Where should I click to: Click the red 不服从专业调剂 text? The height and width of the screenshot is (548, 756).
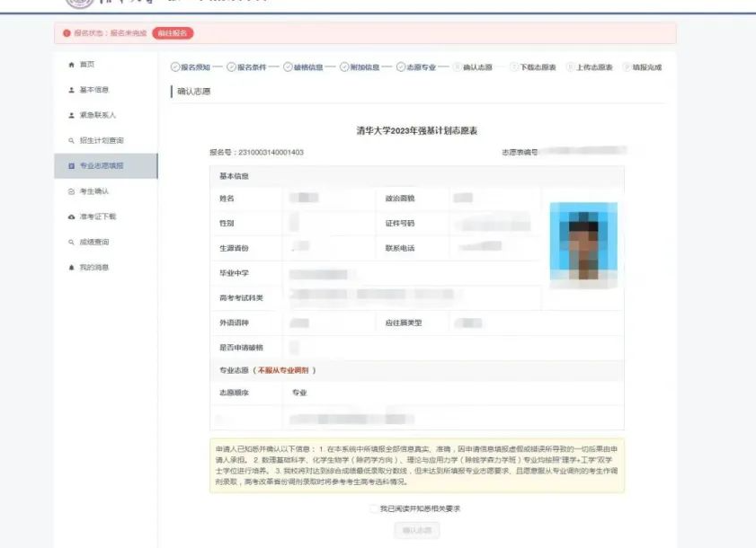pos(283,371)
